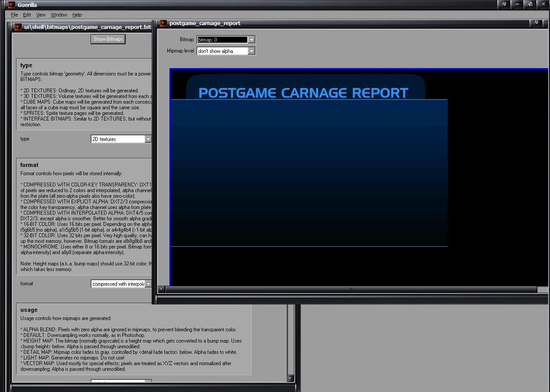This screenshot has height=392, width=550.
Task: Click the ui\shell\bitmaps tag window title bar
Action: 82,27
